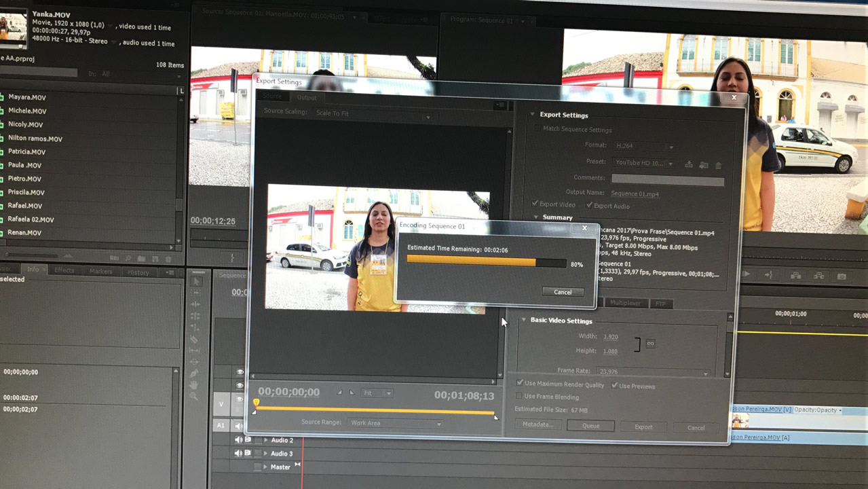This screenshot has height=489, width=868.
Task: Select the Ripple Edit tool
Action: pos(196,304)
